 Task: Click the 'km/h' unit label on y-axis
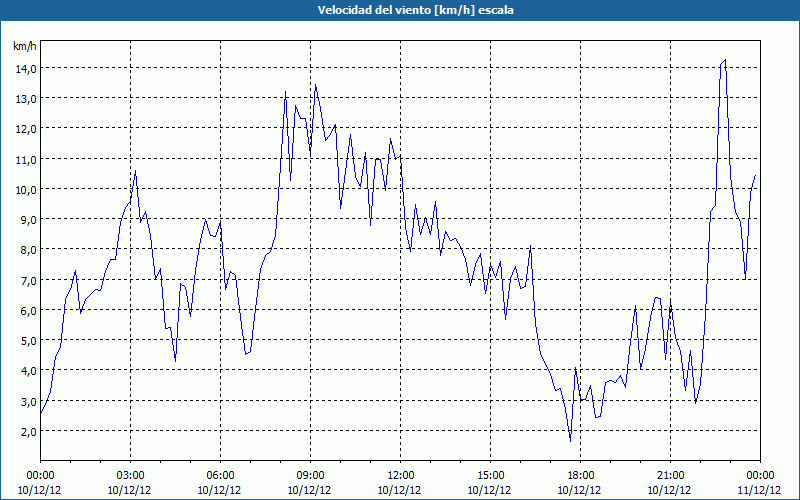click(x=25, y=46)
